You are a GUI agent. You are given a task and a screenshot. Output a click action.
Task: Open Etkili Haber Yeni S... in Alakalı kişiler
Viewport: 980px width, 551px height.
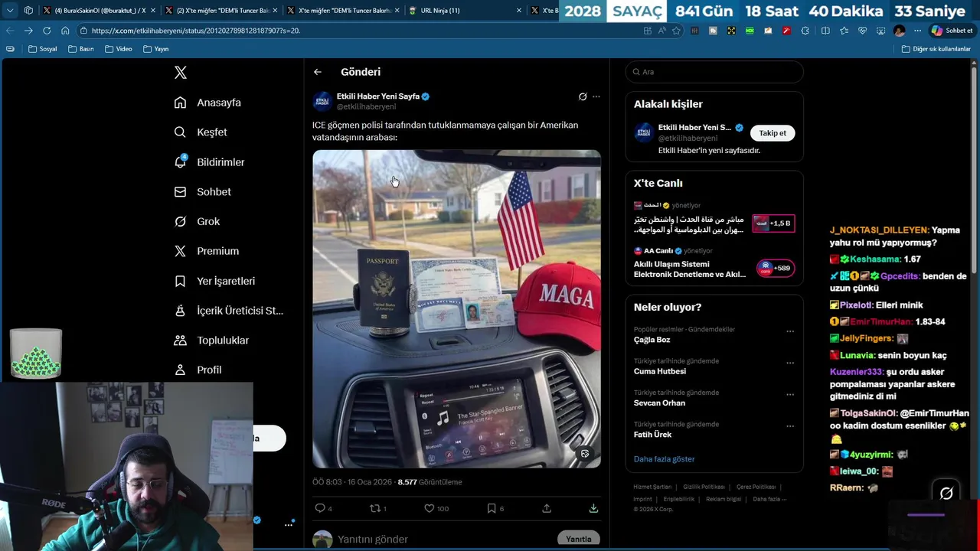[694, 128]
